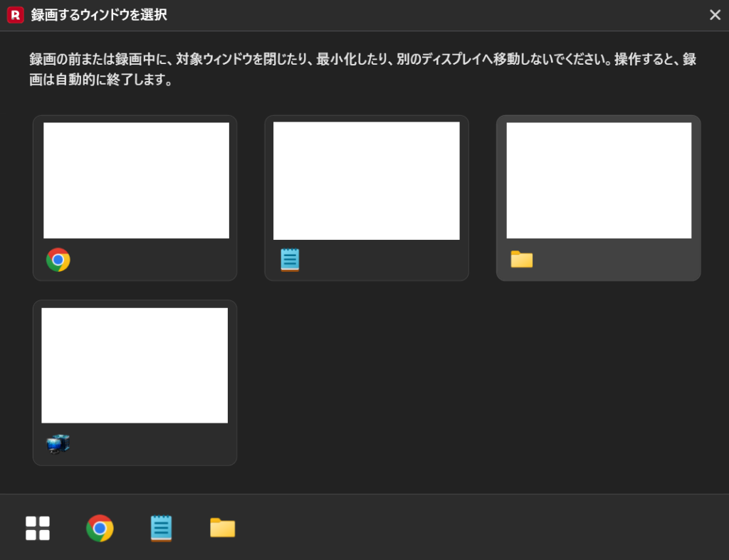The height and width of the screenshot is (560, 729).
Task: Choose the bottom-row application window thumbnail
Action: (135, 382)
